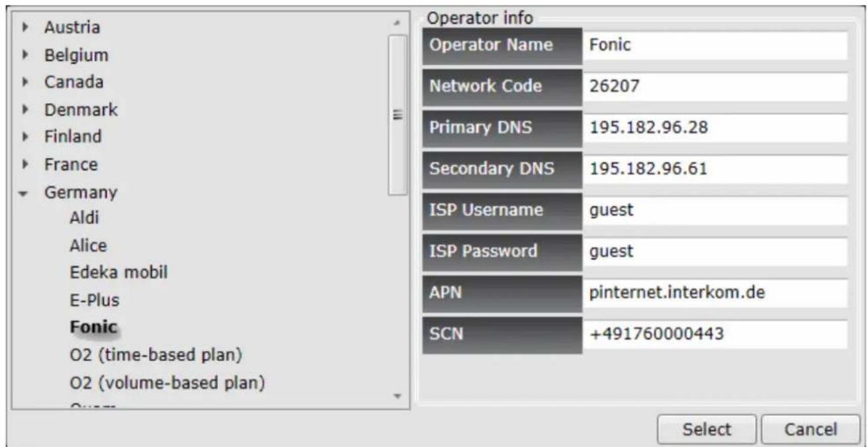Select Denmark in the country list
This screenshot has height=447, width=868.
click(81, 110)
